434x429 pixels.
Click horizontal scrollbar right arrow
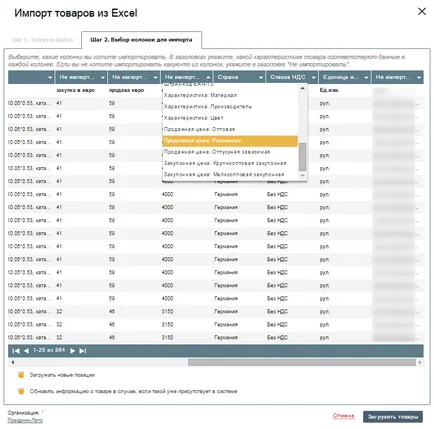[420, 362]
